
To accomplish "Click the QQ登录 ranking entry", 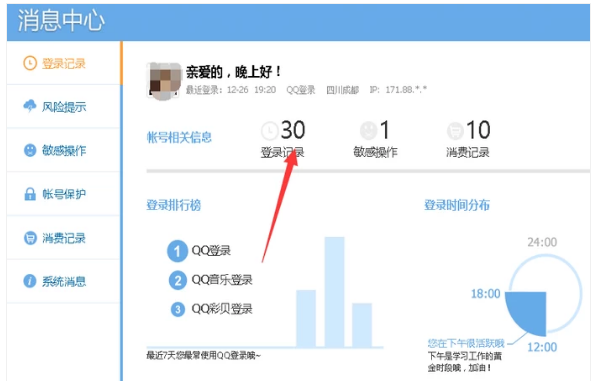I will [211, 251].
